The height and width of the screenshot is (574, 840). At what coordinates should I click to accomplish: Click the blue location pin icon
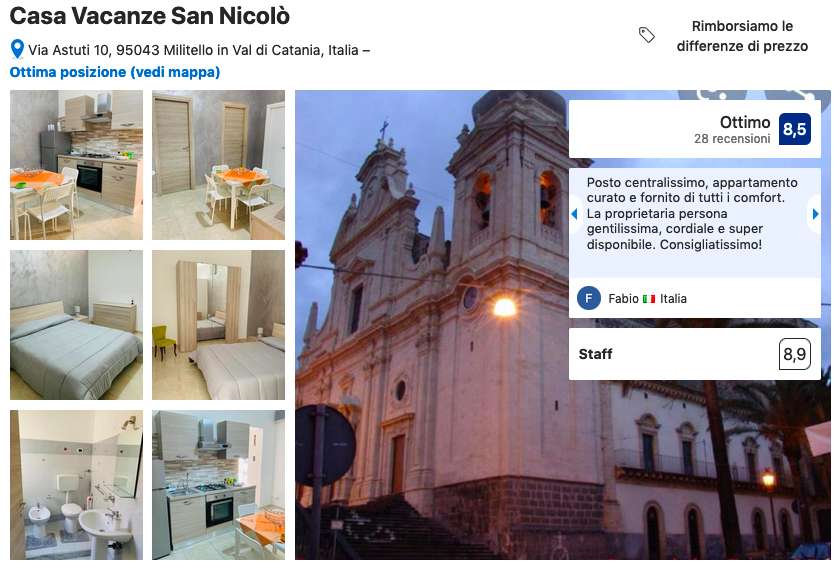pyautogui.click(x=17, y=49)
